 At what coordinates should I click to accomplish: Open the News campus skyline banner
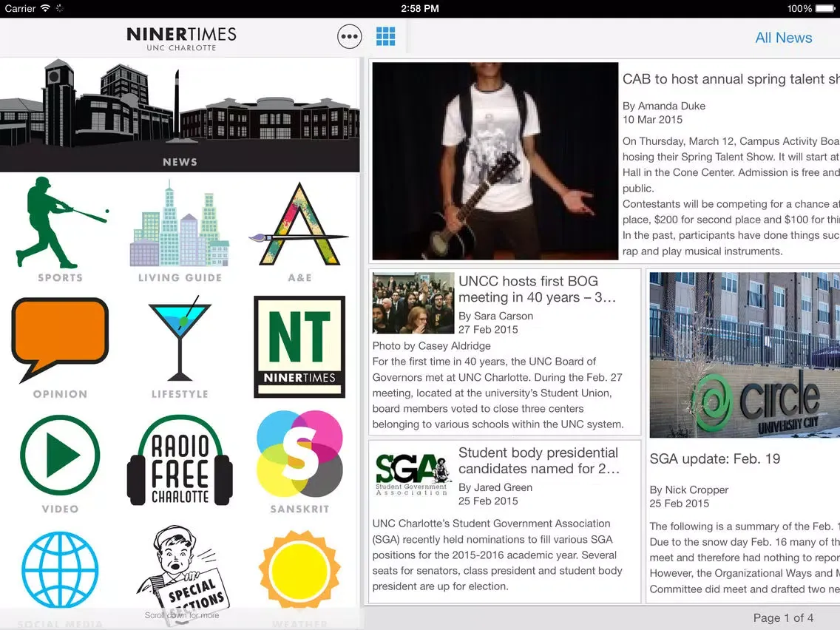tap(180, 115)
